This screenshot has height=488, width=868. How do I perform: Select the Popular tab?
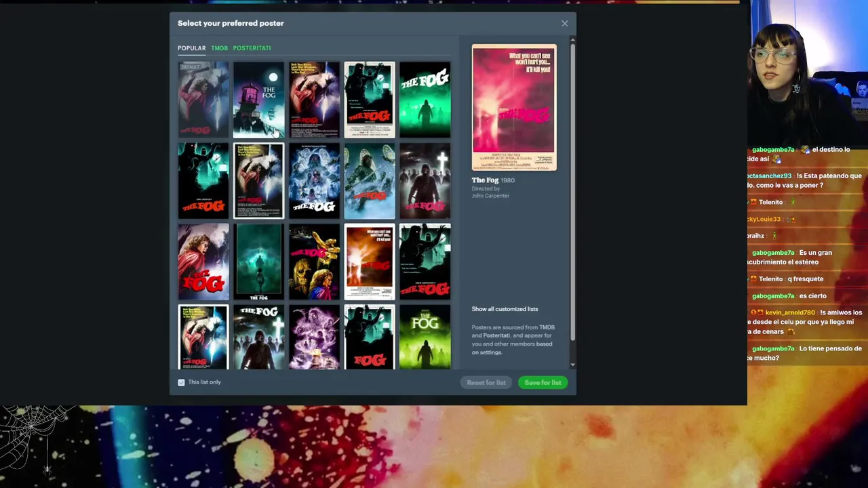coord(191,48)
